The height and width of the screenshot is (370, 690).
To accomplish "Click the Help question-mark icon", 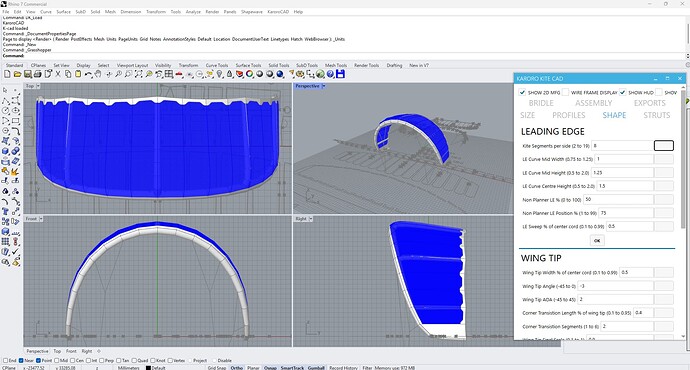I will click(x=330, y=74).
